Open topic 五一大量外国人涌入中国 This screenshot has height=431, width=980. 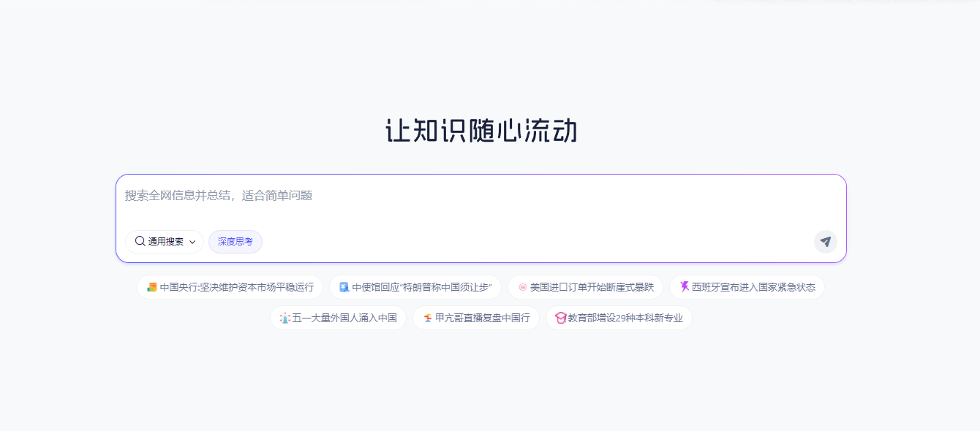coord(338,318)
